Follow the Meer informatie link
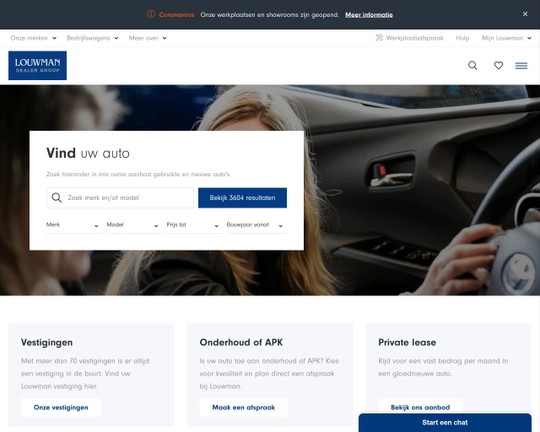The width and height of the screenshot is (540, 432). pyautogui.click(x=369, y=15)
